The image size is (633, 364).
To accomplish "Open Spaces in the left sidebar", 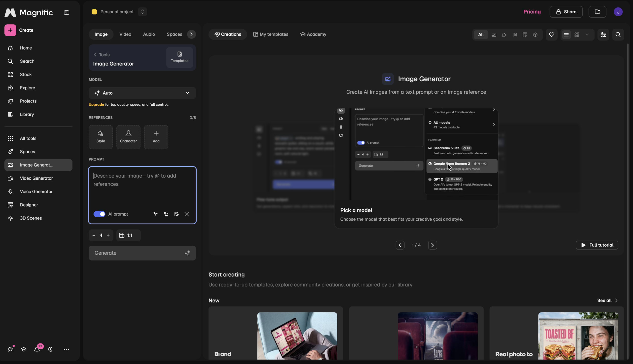I will [38, 151].
